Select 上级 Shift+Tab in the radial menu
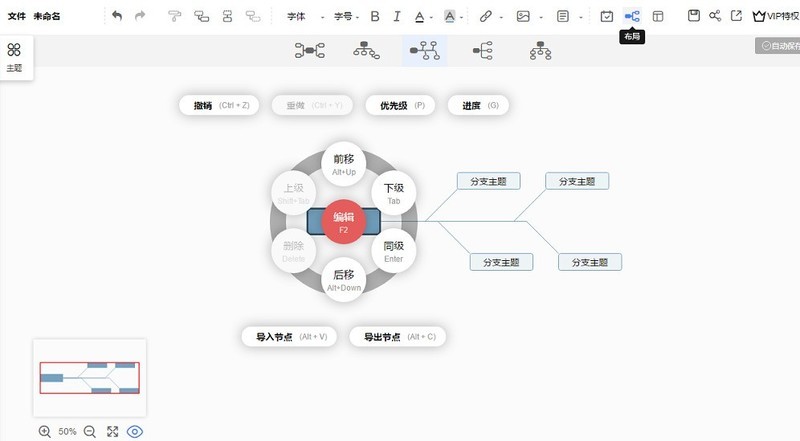The width and height of the screenshot is (800, 441). click(293, 193)
